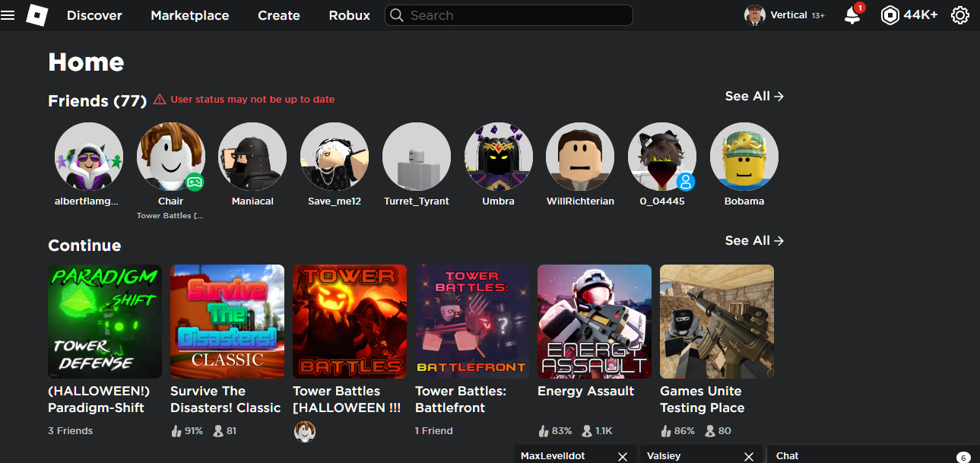The height and width of the screenshot is (463, 980).
Task: Open the notifications bell
Action: [x=851, y=15]
